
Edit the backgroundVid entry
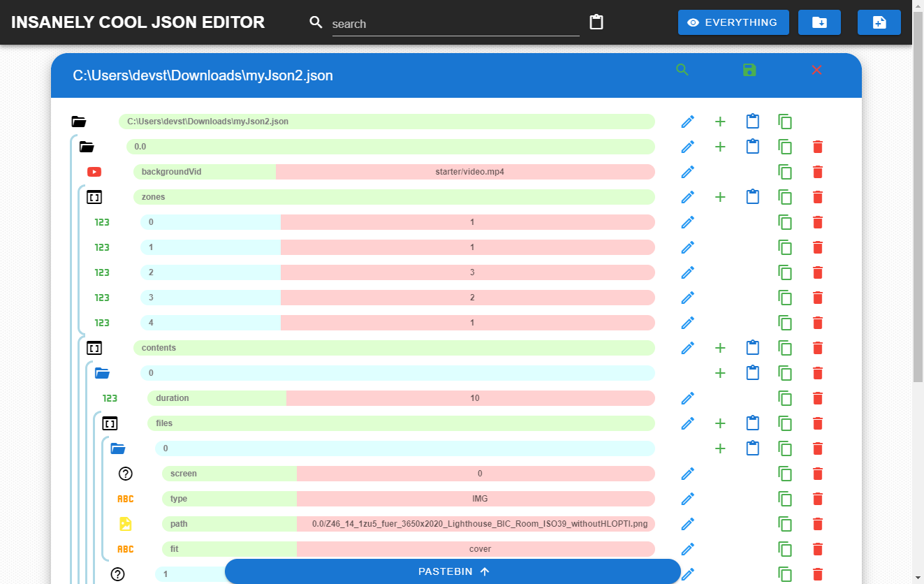tap(688, 172)
